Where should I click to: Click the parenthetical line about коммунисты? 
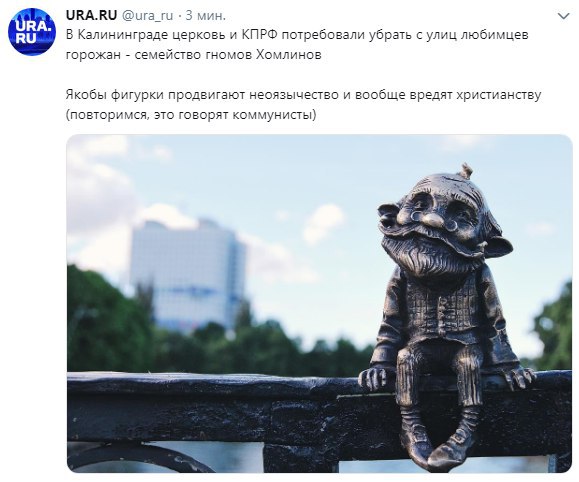[191, 116]
